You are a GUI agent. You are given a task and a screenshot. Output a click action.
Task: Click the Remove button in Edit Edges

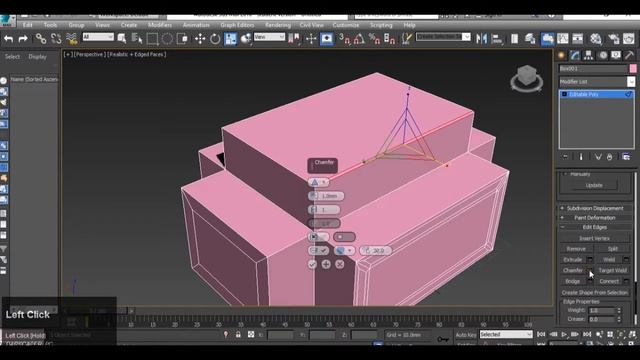point(576,249)
